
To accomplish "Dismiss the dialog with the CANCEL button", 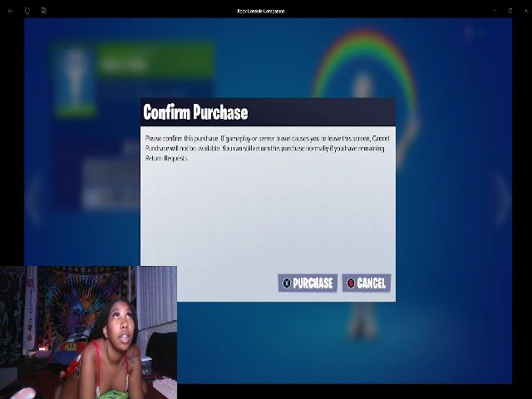I will point(367,283).
